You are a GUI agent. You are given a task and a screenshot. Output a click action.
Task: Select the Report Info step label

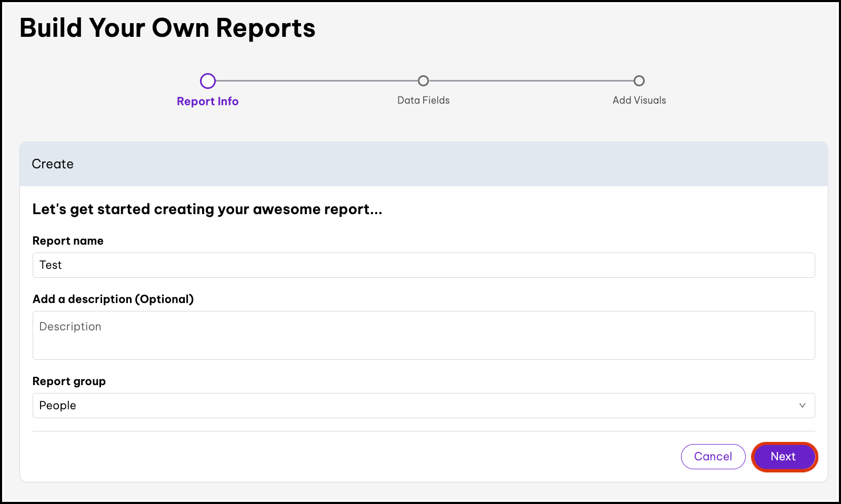pyautogui.click(x=207, y=102)
